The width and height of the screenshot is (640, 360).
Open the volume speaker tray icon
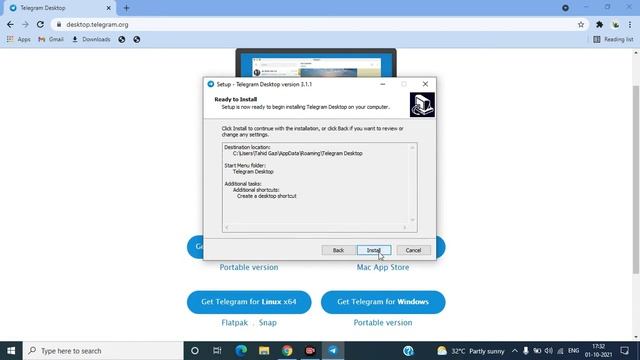click(x=549, y=351)
